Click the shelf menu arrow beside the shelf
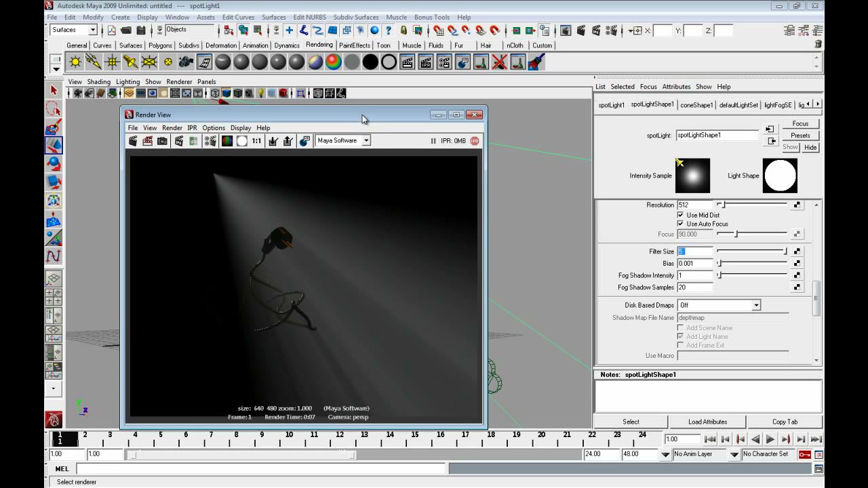 click(x=56, y=69)
